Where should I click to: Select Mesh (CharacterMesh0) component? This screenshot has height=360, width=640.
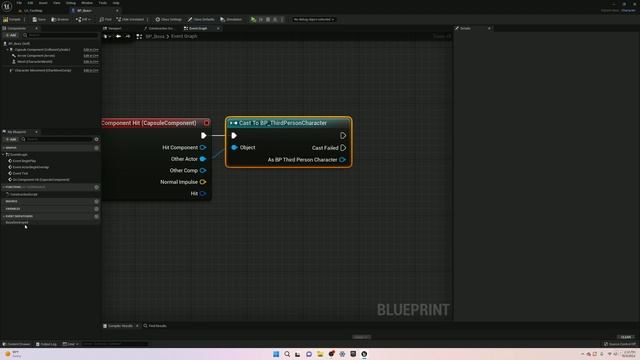[x=35, y=62]
